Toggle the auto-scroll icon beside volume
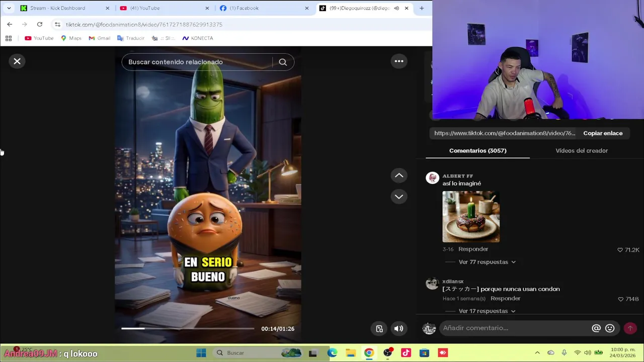Screen dimensions: 644x362 [x=379, y=329]
